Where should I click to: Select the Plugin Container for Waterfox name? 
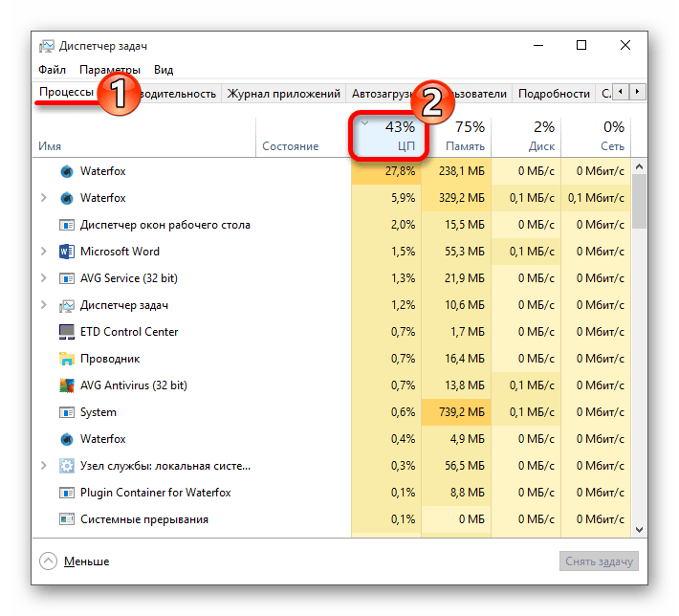coord(156,493)
